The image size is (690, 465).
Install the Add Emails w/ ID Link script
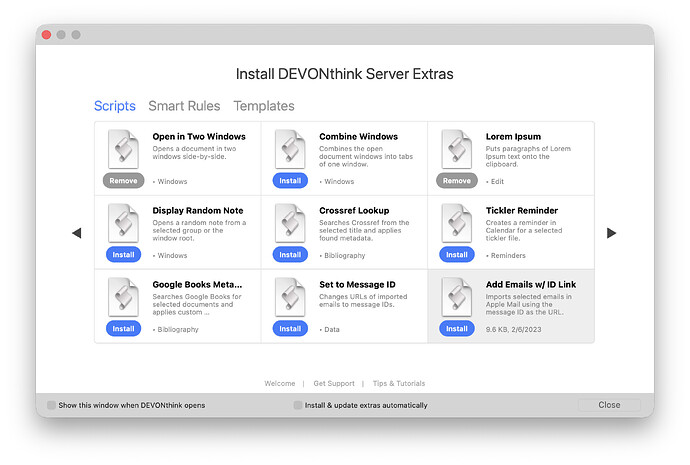tap(457, 329)
